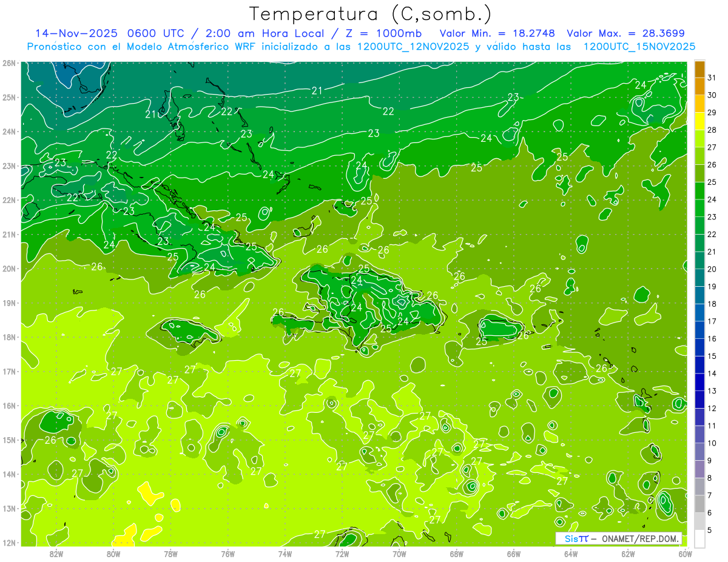Image resolution: width=728 pixels, height=562 pixels.
Task: Click color scale value 18
Action: tap(712, 304)
